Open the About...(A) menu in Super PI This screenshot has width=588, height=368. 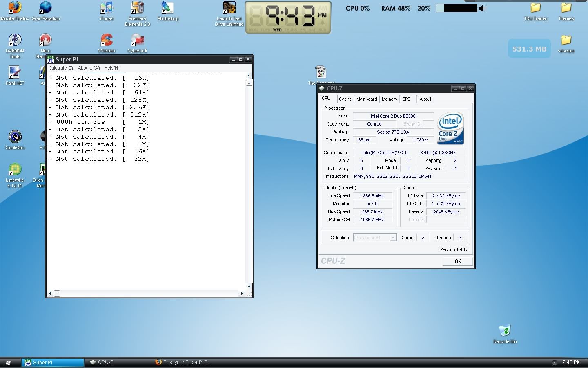coord(89,68)
